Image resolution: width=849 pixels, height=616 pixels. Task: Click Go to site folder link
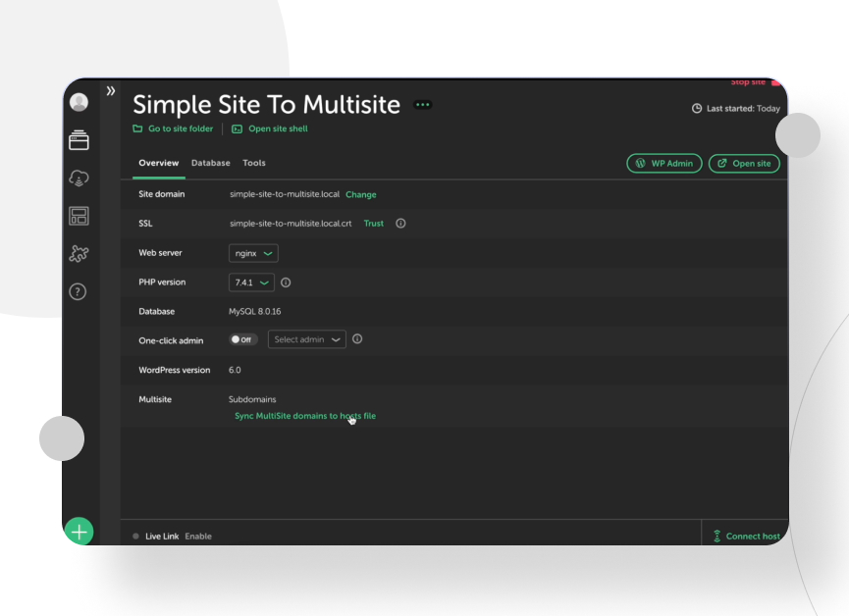point(174,128)
